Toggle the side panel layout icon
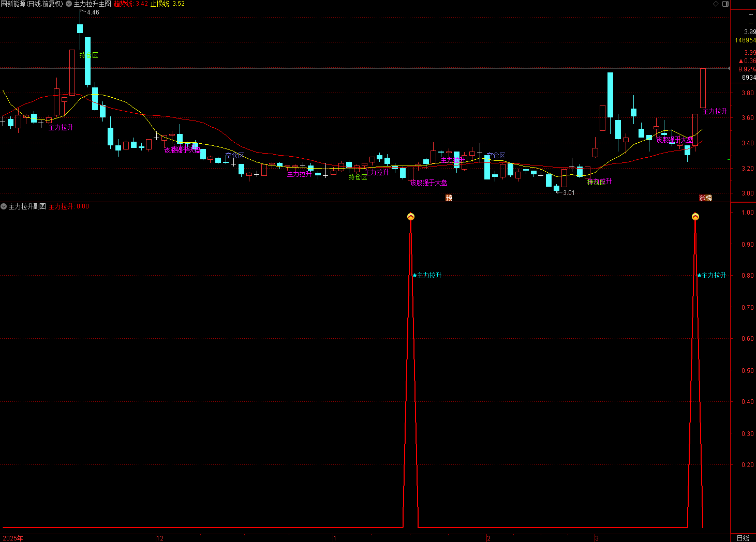The width and height of the screenshot is (756, 542). [725, 4]
